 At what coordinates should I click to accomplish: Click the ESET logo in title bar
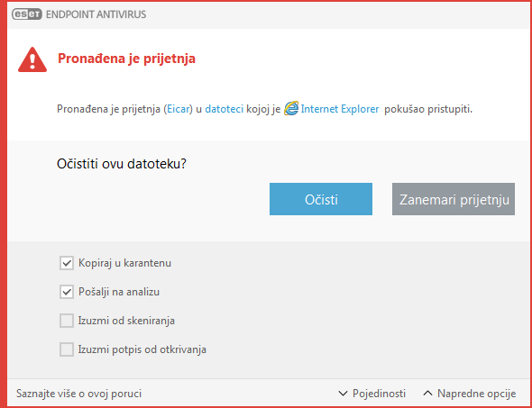[x=27, y=14]
